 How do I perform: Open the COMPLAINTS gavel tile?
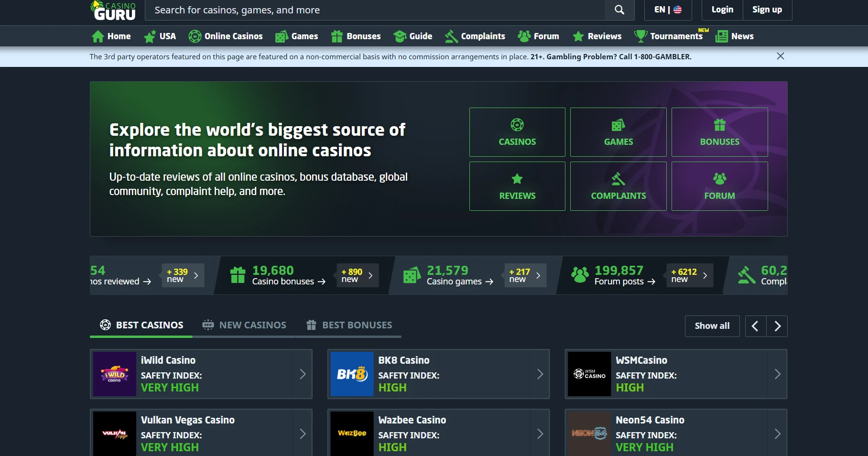(x=618, y=186)
